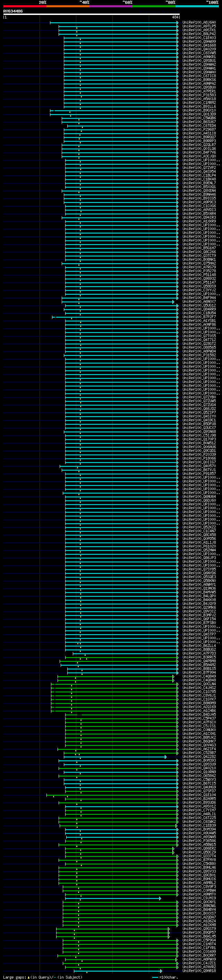Select the UniRef100_P31582 label
222x980 pixels.
pos(199,355)
